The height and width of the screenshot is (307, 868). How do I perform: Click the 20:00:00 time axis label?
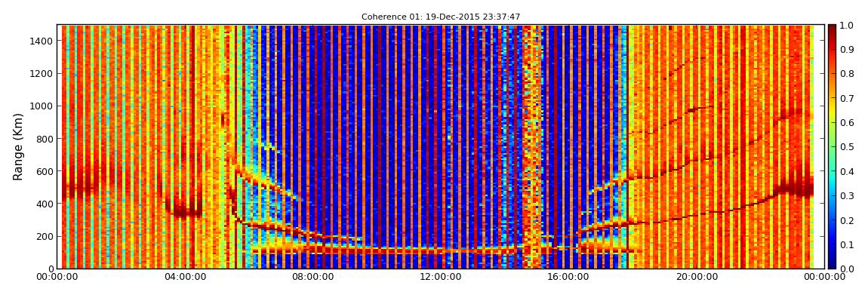coord(695,277)
